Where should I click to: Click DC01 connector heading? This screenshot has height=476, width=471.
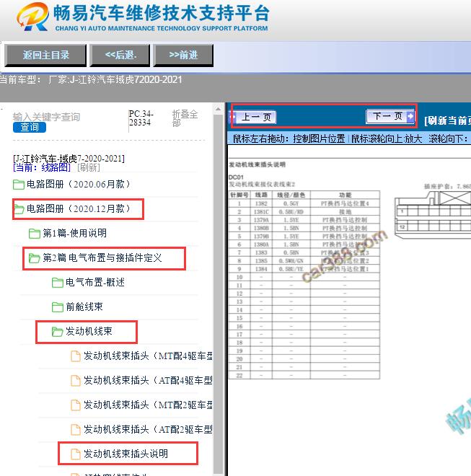(236, 177)
